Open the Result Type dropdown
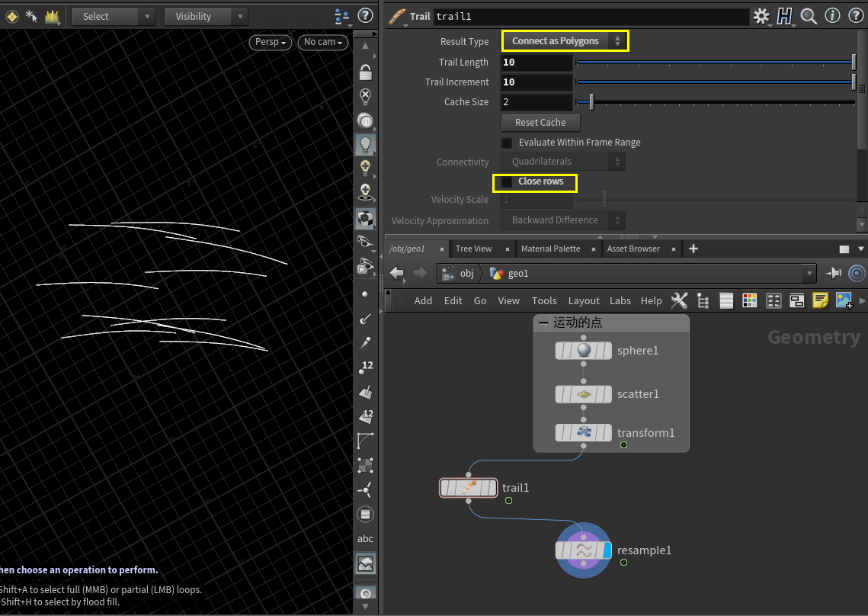Viewport: 868px width, 616px height. (x=565, y=41)
